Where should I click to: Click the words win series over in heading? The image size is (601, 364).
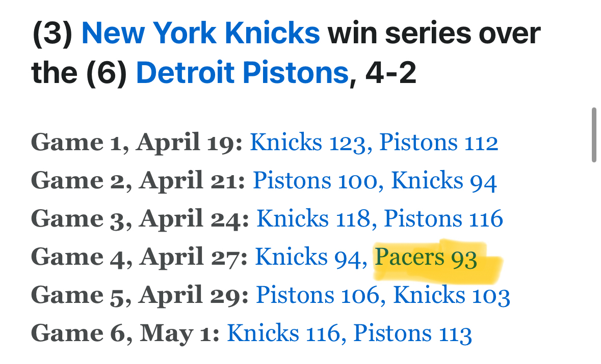[x=433, y=34]
